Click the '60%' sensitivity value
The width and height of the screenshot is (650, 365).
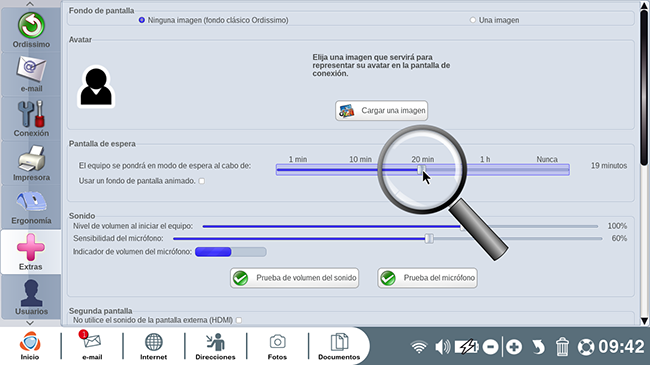619,238
